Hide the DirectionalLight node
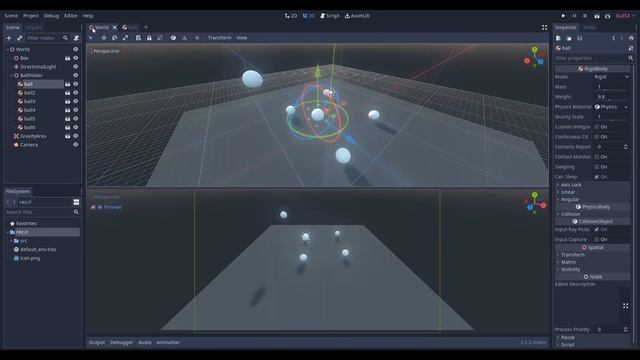Screen dimensions: 640x360 (76, 67)
